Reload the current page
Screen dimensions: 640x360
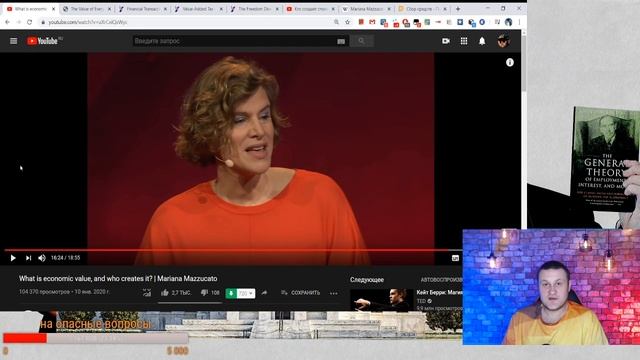click(29, 22)
